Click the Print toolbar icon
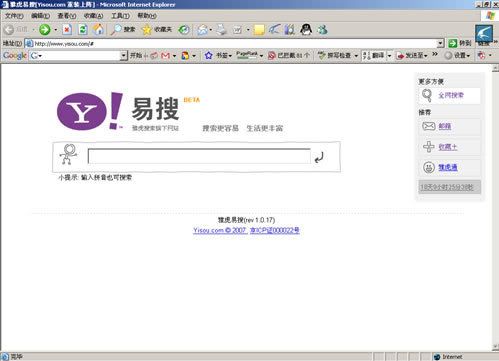The height and width of the screenshot is (361, 499). click(x=221, y=30)
